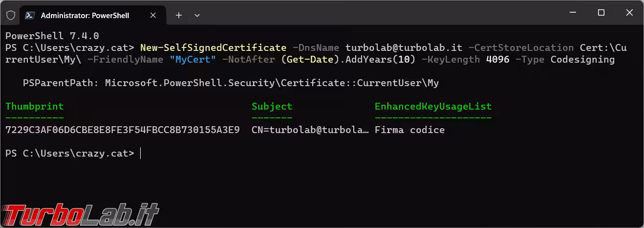Minimize the terminal window

[574, 13]
